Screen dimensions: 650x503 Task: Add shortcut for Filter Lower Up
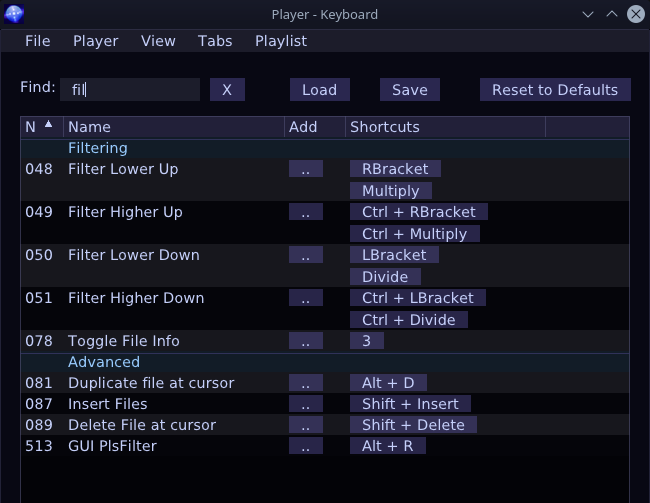(x=306, y=169)
